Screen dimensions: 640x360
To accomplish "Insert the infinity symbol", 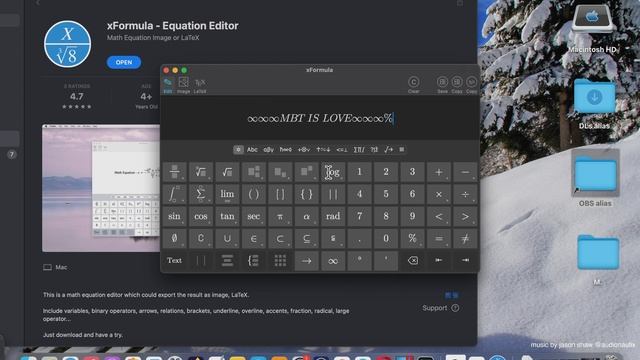I will point(333,260).
